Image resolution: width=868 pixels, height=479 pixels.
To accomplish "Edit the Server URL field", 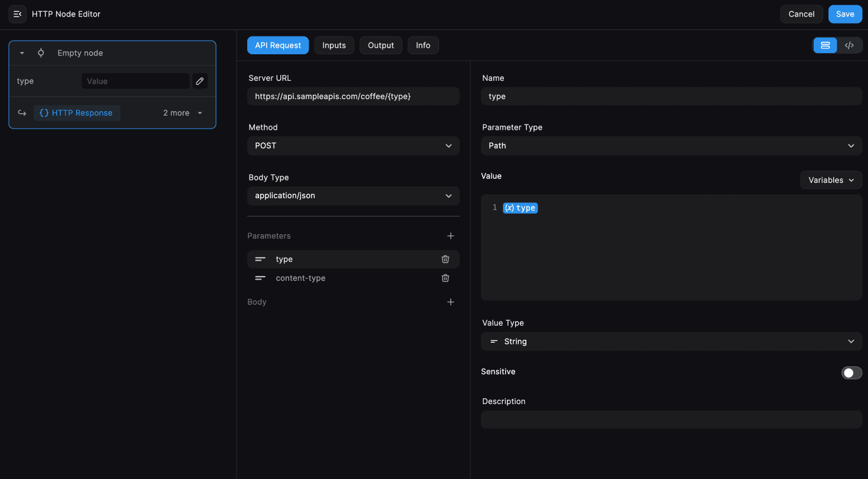I will pos(353,96).
